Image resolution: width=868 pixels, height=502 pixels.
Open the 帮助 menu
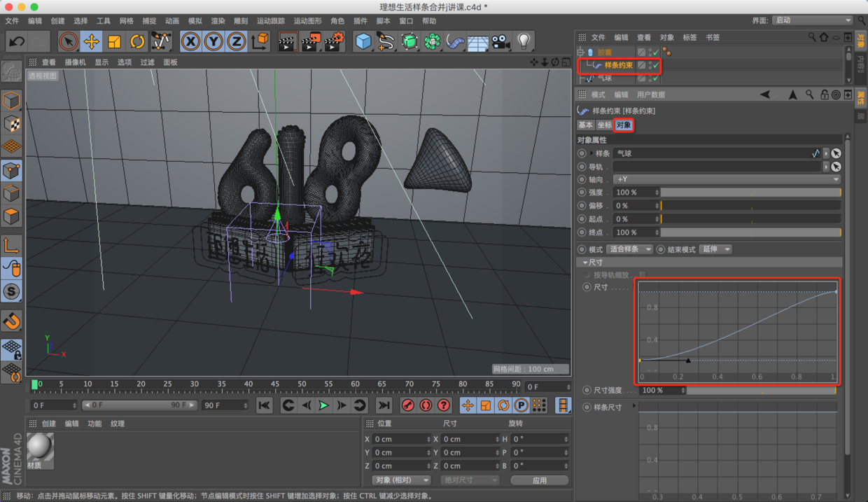coord(429,21)
